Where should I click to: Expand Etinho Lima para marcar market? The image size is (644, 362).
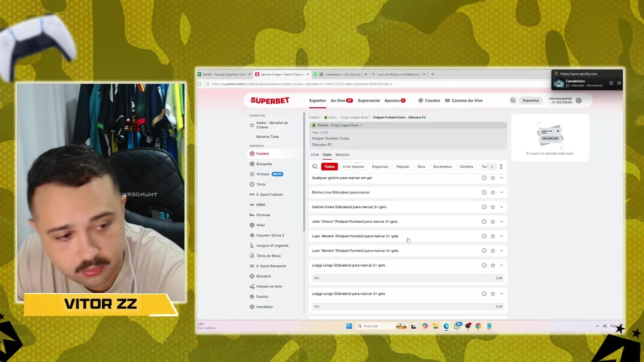[x=501, y=193]
